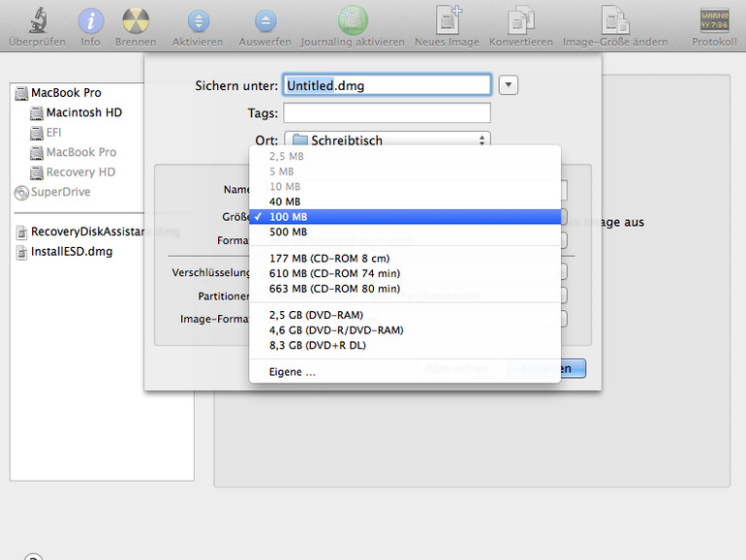Click the Image-Größe ändern icon
The image size is (746, 560).
(x=614, y=20)
